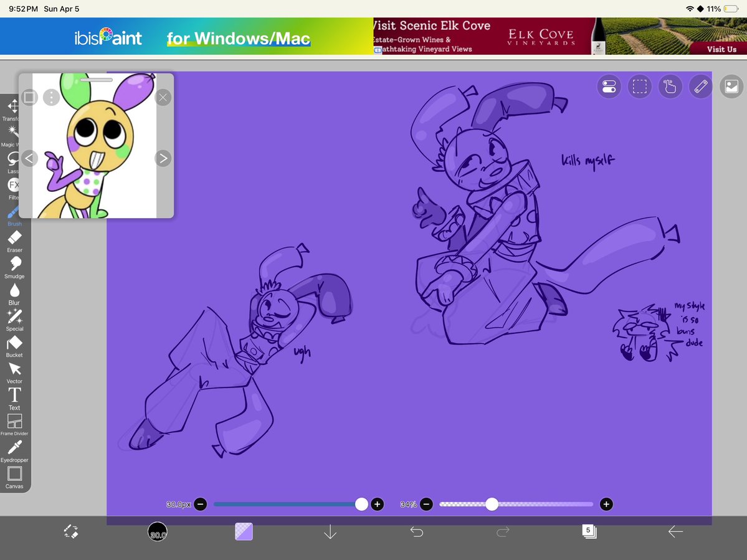Increase brush size with plus button
Screen dimensions: 747x560
pos(378,504)
